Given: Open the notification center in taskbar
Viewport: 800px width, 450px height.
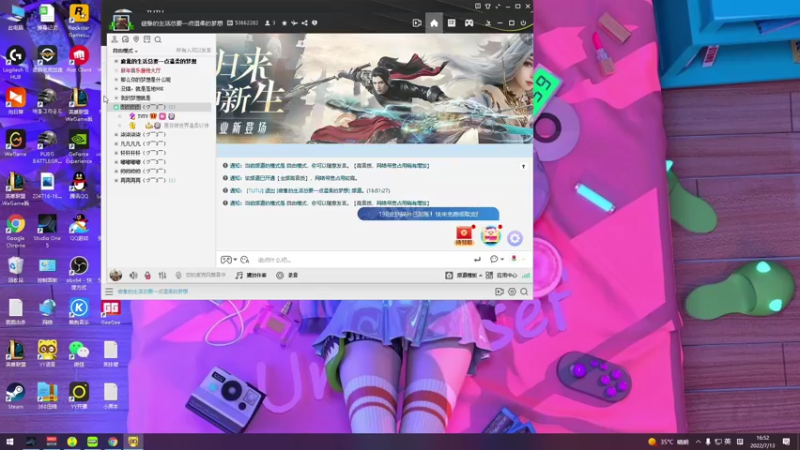Looking at the screenshot, I should pos(786,442).
